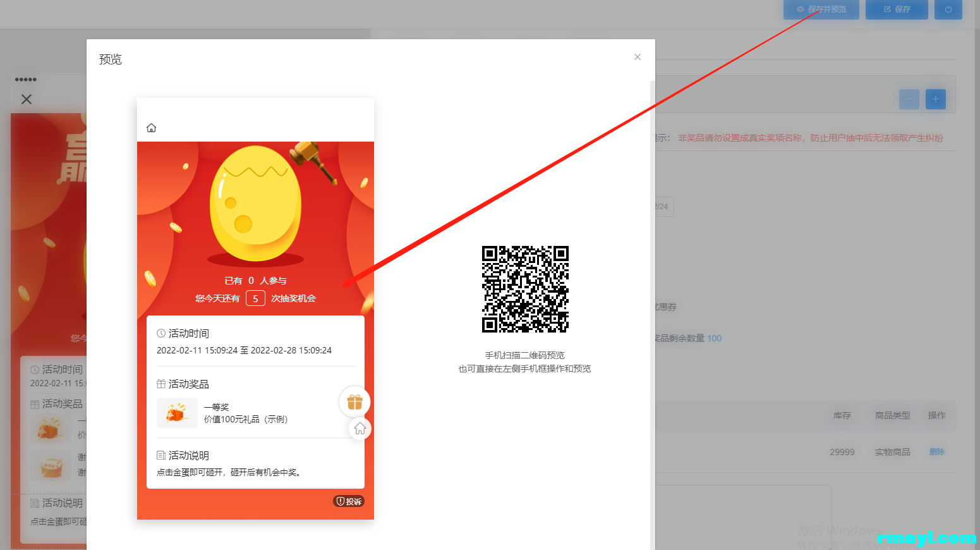This screenshot has height=550, width=980.
Task: Click 删除 link in the product row
Action: [937, 452]
